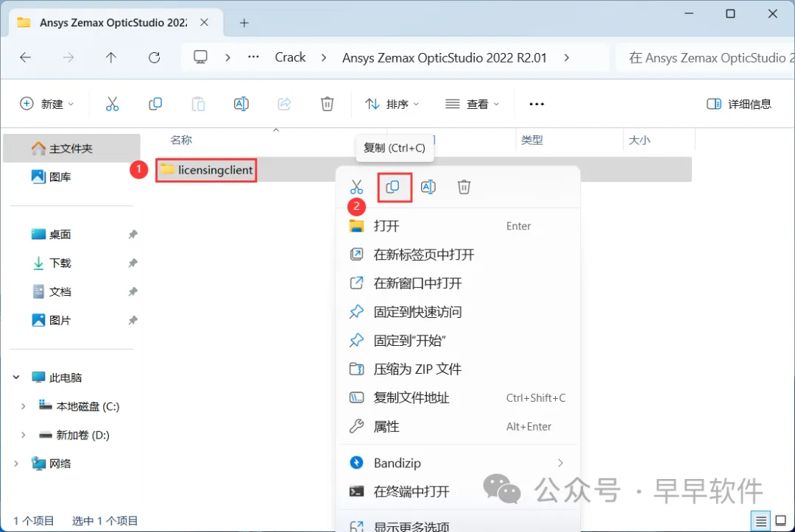Image resolution: width=795 pixels, height=532 pixels.
Task: Click the toolbar Copy icon
Action: tap(155, 104)
